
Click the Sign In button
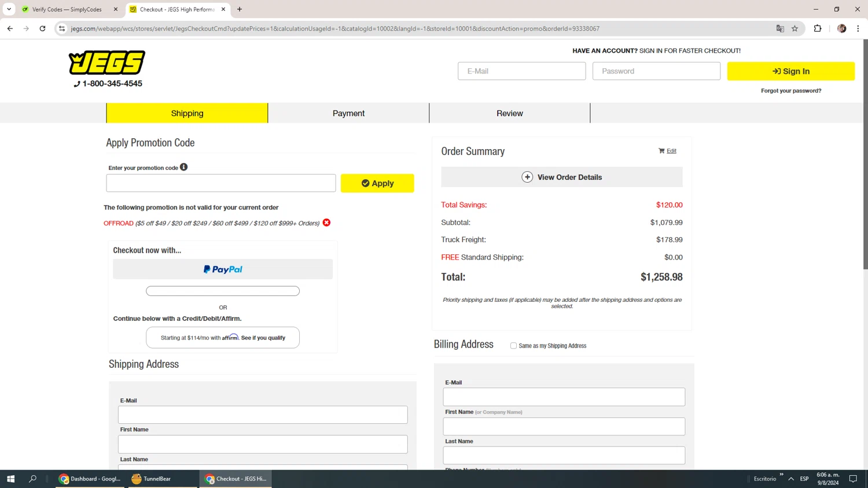coord(790,71)
